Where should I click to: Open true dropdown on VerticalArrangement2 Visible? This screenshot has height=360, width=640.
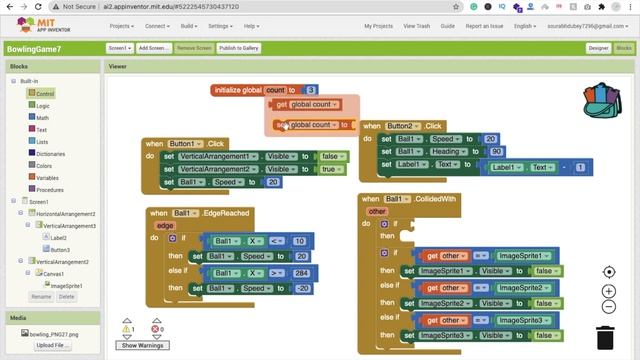[x=331, y=169]
